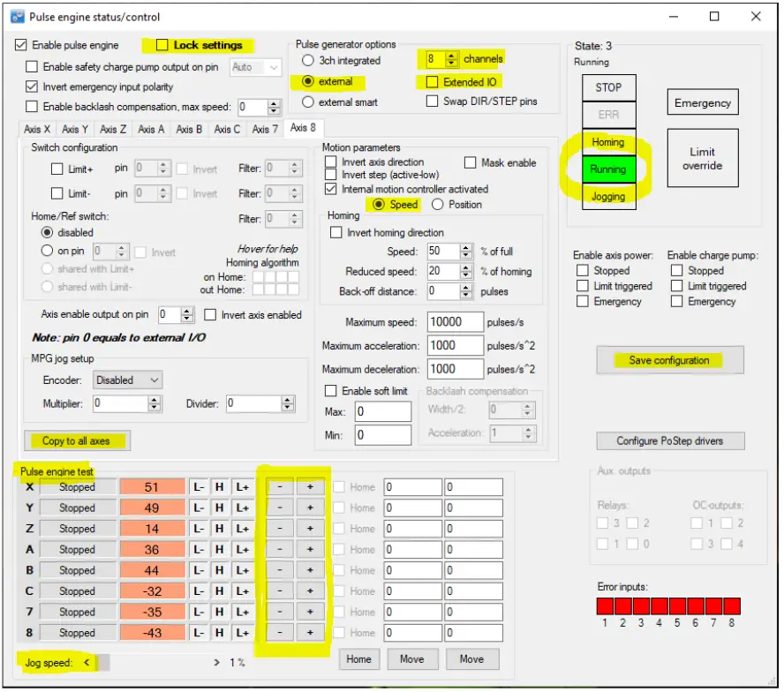The height and width of the screenshot is (692, 784).
Task: Trigger the L- limit button for A axis
Action: click(x=200, y=550)
